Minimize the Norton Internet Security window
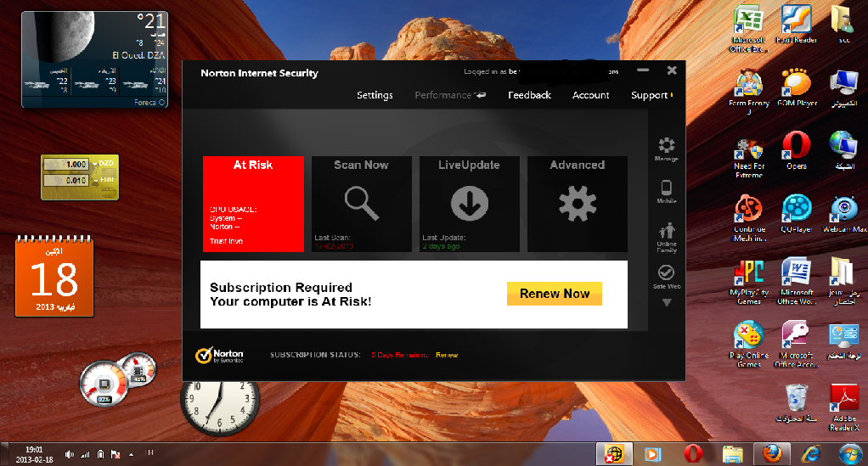Viewport: 868px width, 466px height. (x=643, y=70)
